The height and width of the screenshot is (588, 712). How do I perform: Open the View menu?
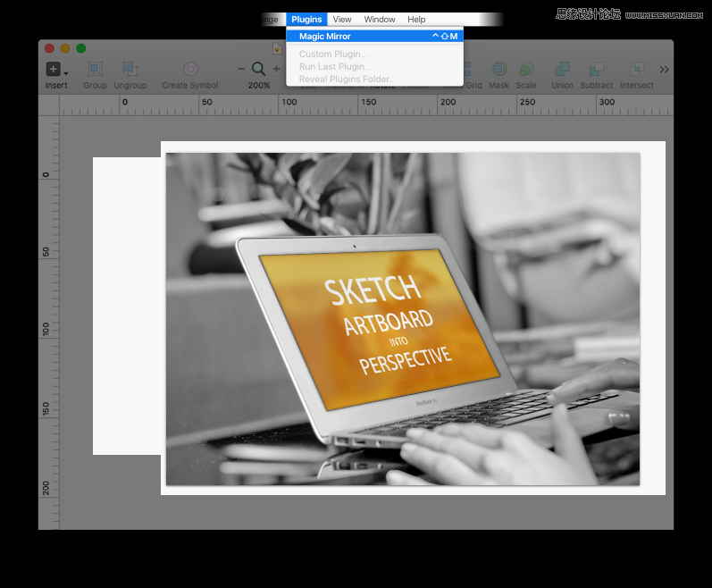point(342,19)
